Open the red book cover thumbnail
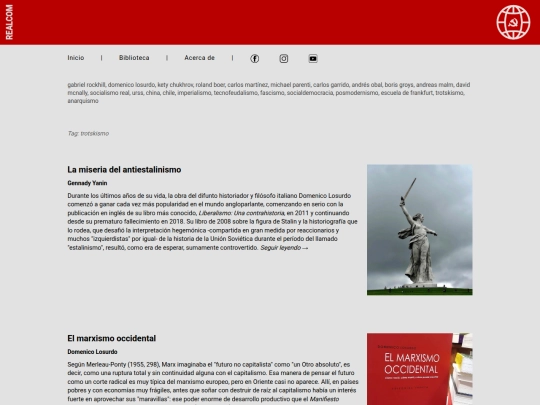The height and width of the screenshot is (405, 540). point(419,369)
